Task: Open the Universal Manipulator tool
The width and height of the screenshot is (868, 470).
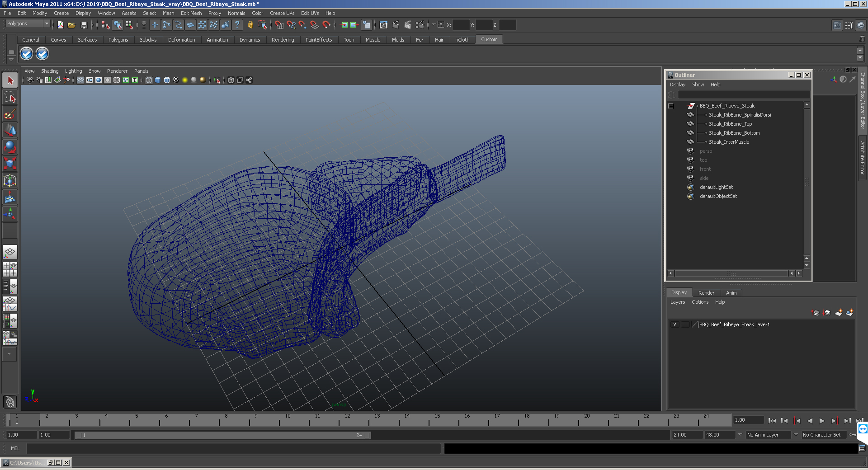Action: pos(10,180)
